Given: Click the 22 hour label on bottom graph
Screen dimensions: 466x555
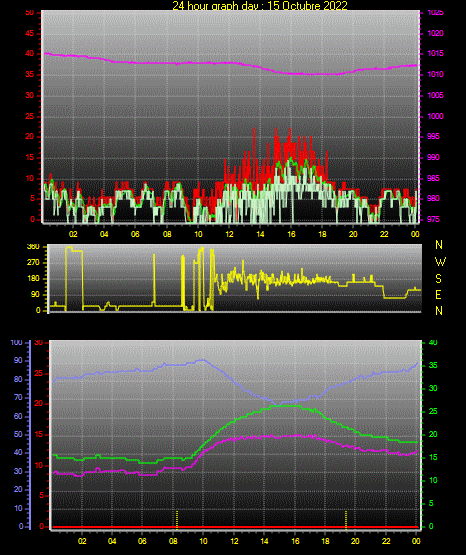Looking at the screenshot, I should [x=386, y=541].
